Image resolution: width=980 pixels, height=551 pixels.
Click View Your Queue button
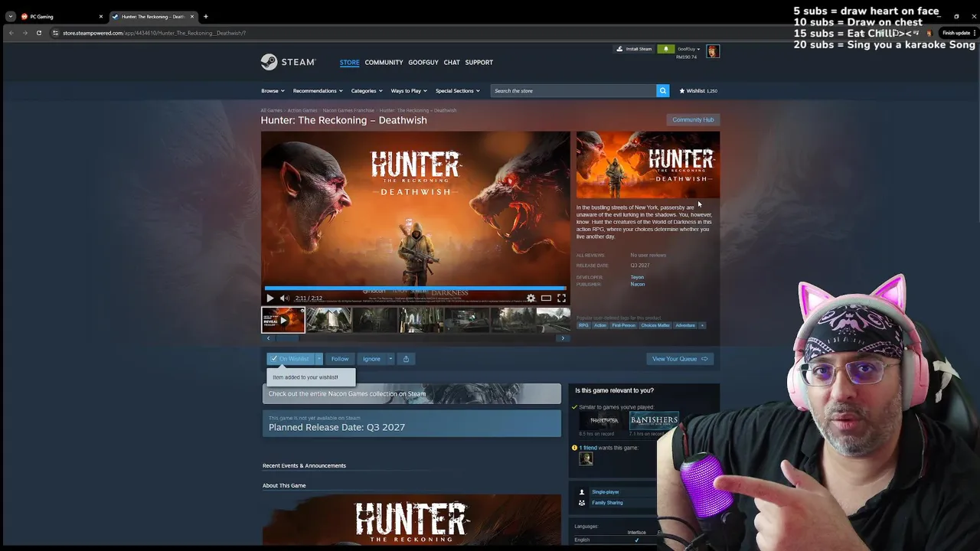tap(680, 359)
